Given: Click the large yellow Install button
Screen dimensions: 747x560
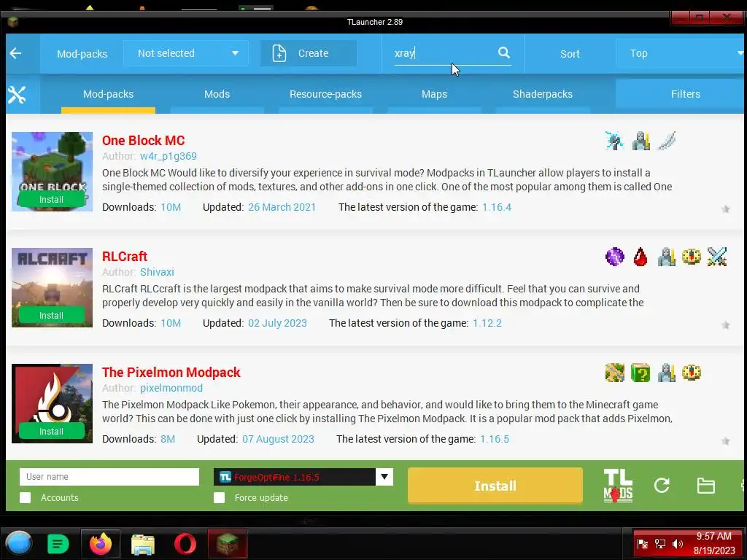Looking at the screenshot, I should click(495, 486).
